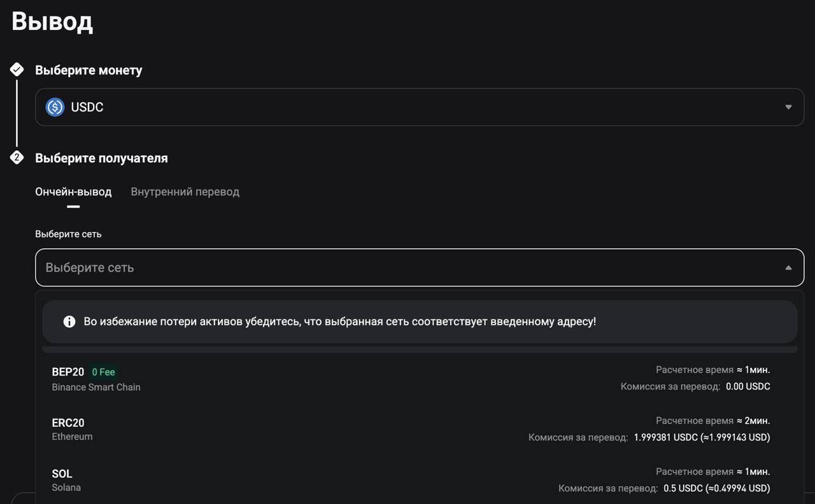The image size is (815, 504).
Task: Click the SOL estimated time ≈ 1мин.
Action: pyautogui.click(x=753, y=472)
